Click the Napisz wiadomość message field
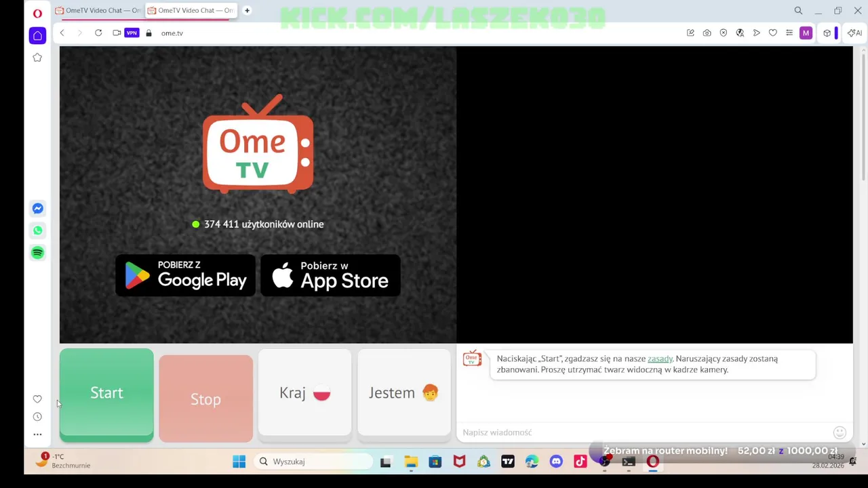 click(x=644, y=432)
